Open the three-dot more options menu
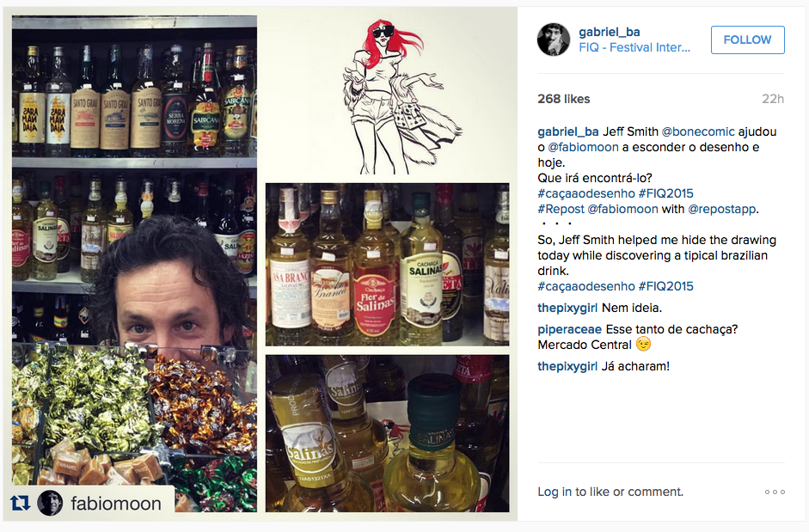The height and width of the screenshot is (532, 809). pyautogui.click(x=775, y=492)
